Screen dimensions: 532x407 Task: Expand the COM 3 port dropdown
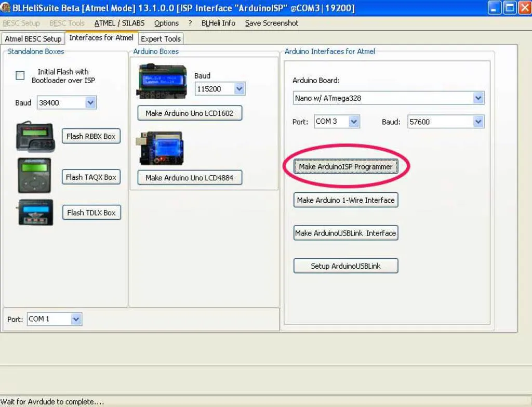pyautogui.click(x=354, y=122)
